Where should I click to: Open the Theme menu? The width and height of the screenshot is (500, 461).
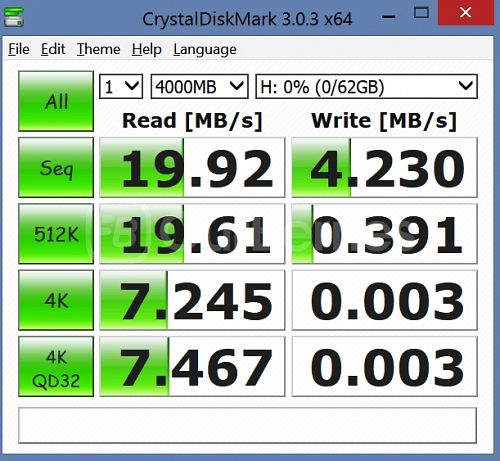(x=98, y=49)
